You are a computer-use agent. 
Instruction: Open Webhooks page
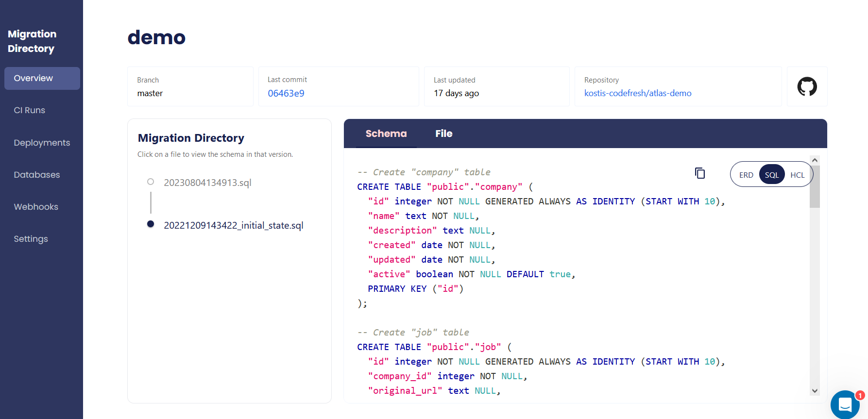pyautogui.click(x=36, y=207)
